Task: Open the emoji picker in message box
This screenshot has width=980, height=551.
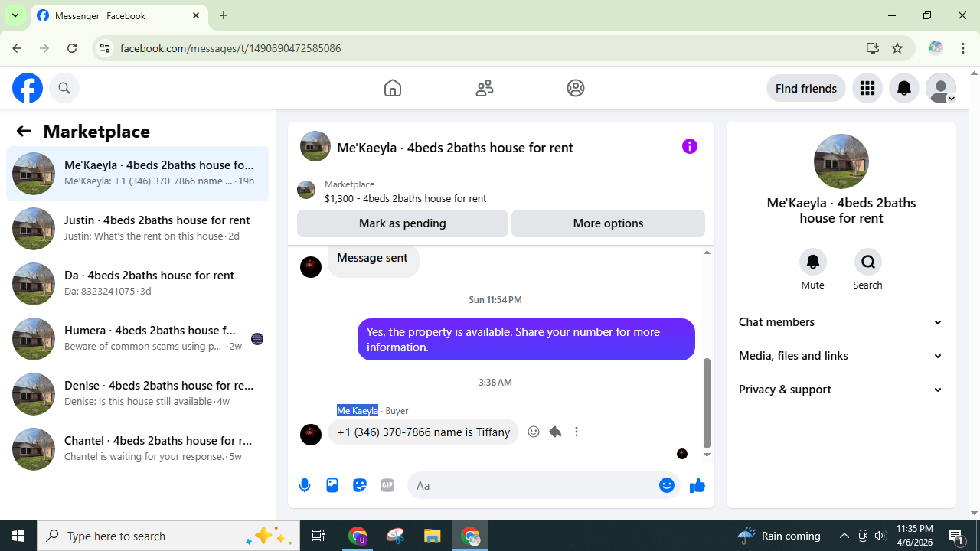Action: coord(667,485)
